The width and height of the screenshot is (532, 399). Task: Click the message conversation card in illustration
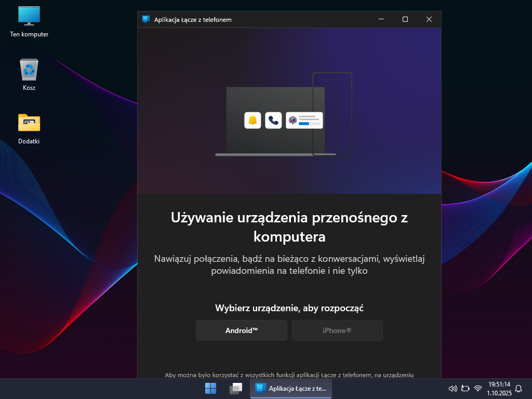pos(304,121)
